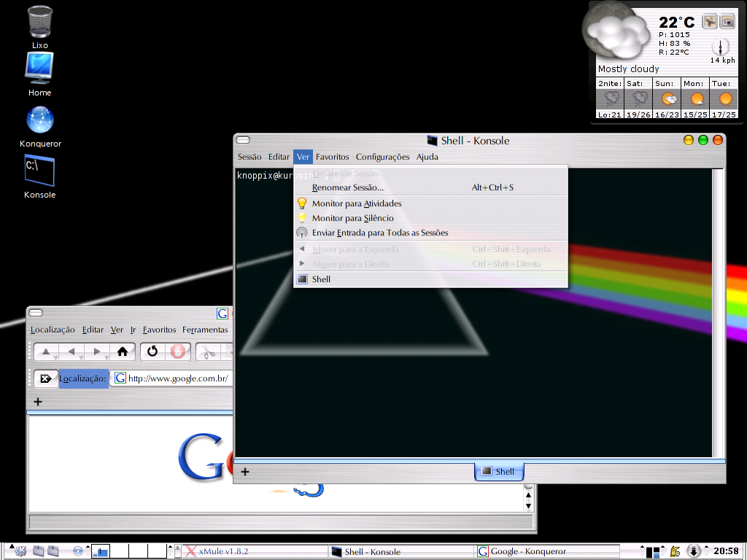Add a new tab in Konqueror with the plus

38,402
